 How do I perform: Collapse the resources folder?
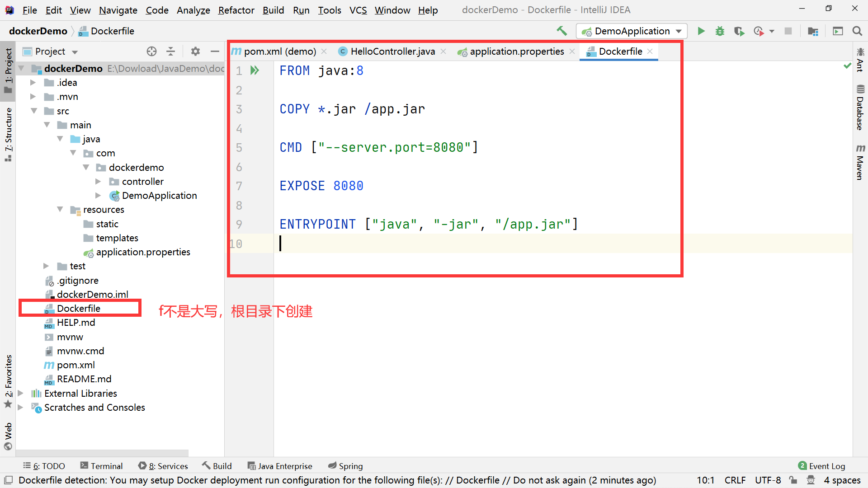pyautogui.click(x=60, y=210)
